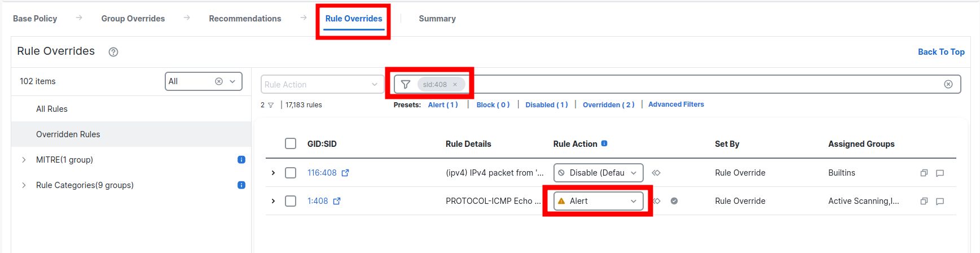
Task: Open help icon beside Rule Overrides title
Action: (113, 52)
